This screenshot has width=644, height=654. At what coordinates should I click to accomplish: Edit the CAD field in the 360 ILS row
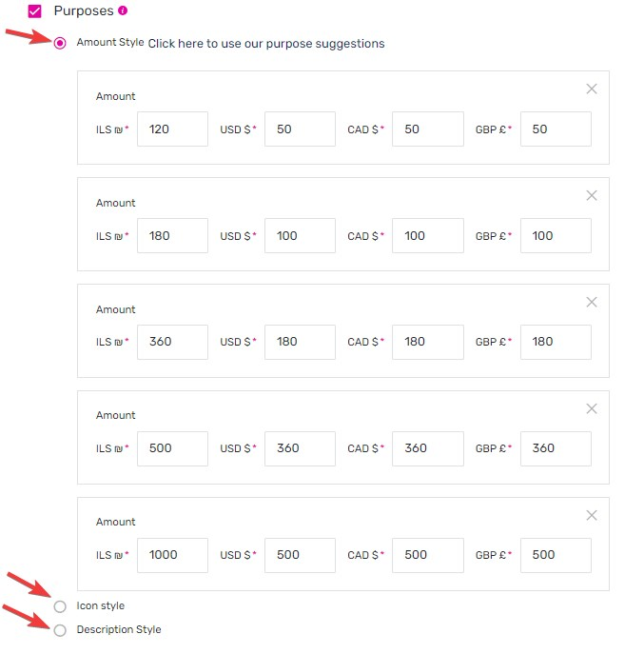click(428, 342)
